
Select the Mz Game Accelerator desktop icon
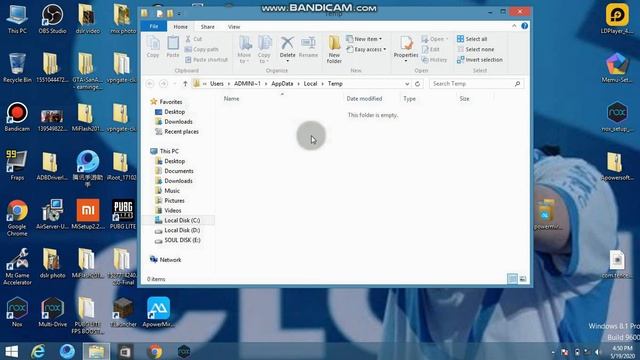[17, 267]
